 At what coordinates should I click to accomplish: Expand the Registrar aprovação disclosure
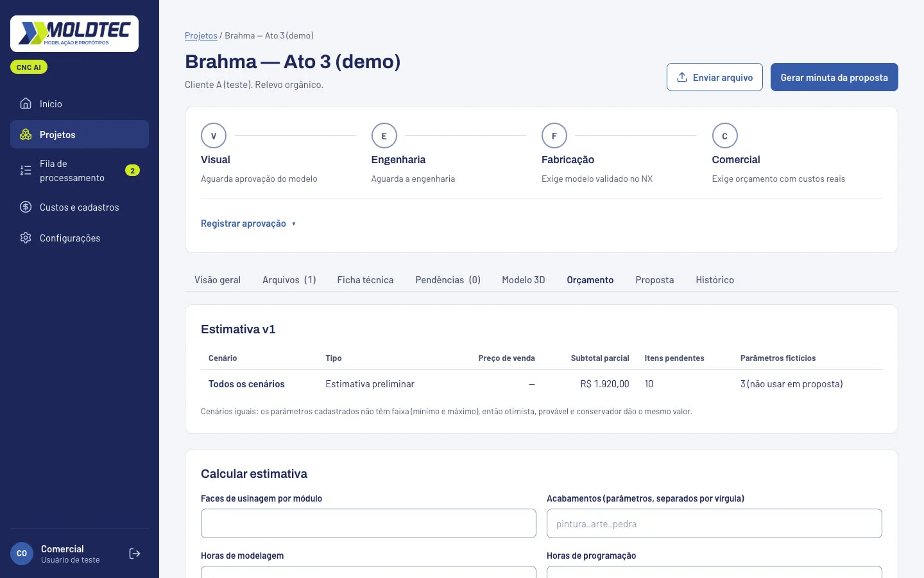tap(248, 223)
